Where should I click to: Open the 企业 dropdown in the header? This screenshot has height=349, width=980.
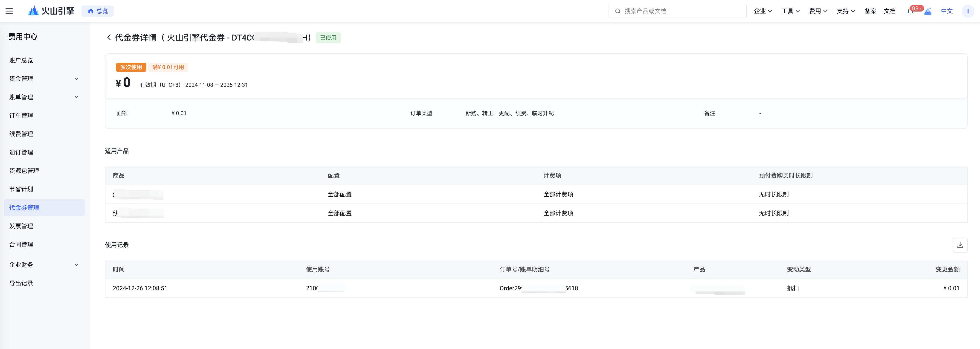click(763, 11)
